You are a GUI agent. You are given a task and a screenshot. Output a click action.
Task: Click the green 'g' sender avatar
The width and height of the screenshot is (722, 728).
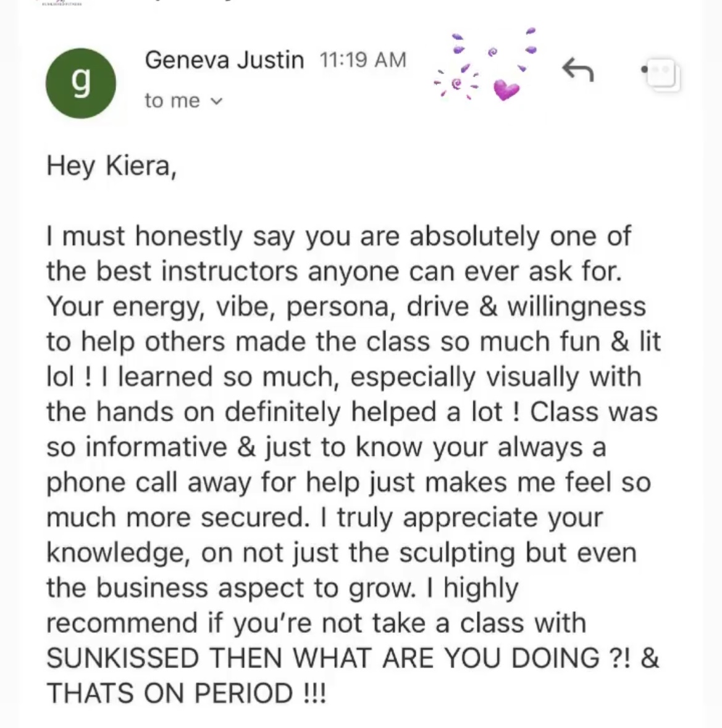click(x=81, y=83)
